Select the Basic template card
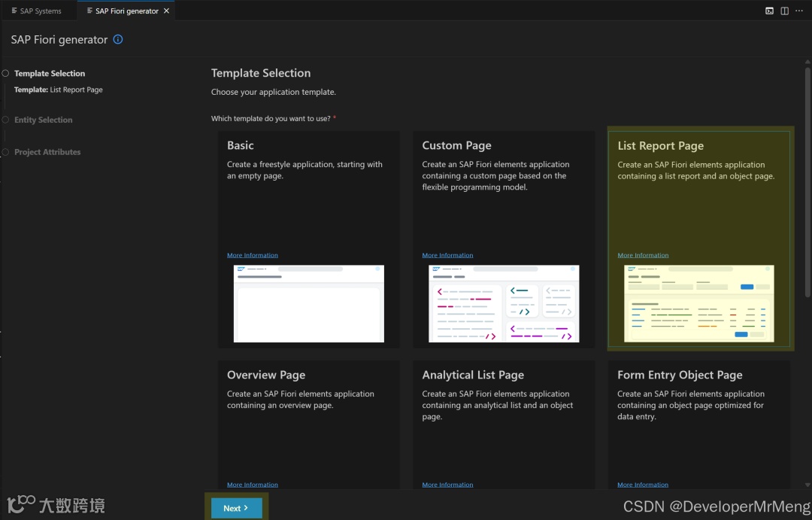The image size is (812, 520). point(309,239)
